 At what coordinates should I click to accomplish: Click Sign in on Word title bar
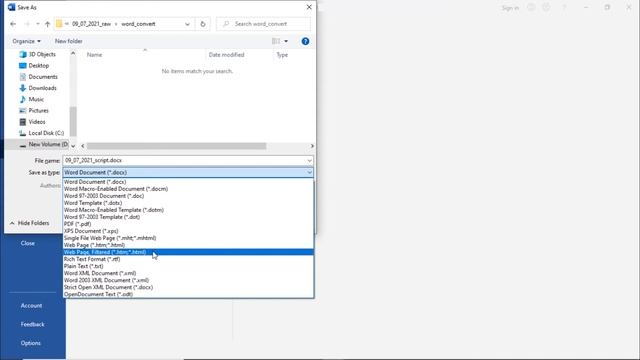click(510, 8)
